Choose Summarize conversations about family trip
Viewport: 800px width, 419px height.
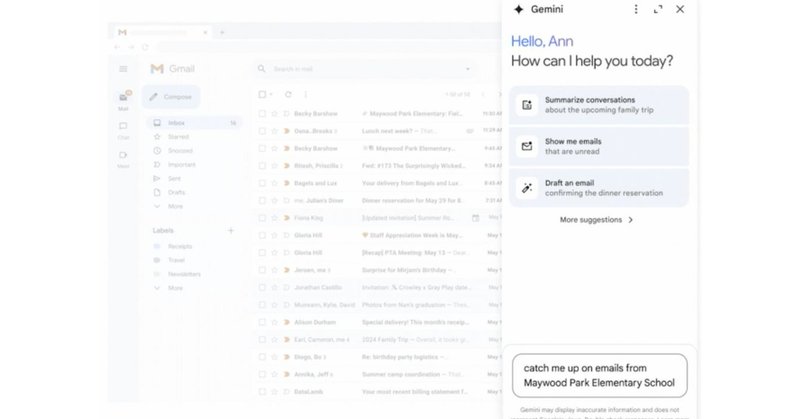coord(599,105)
